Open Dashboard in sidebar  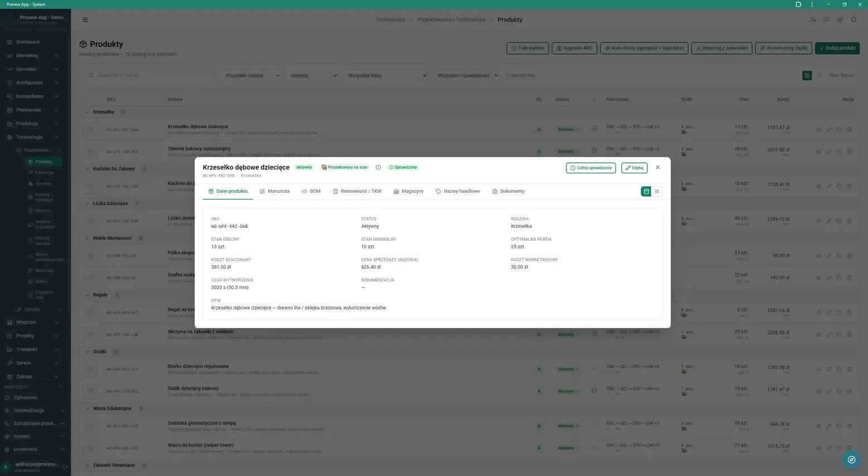pyautogui.click(x=28, y=42)
